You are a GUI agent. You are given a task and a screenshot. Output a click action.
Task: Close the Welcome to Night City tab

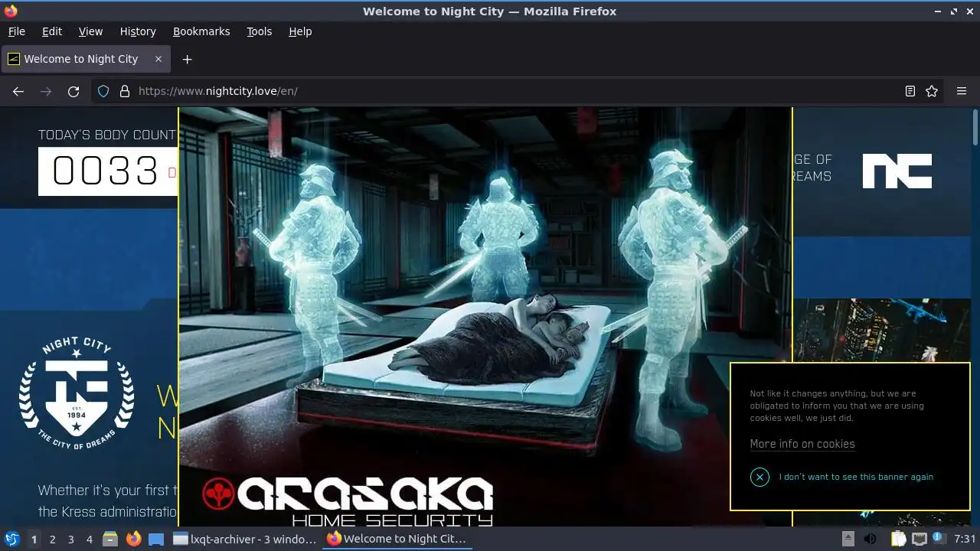tap(158, 59)
